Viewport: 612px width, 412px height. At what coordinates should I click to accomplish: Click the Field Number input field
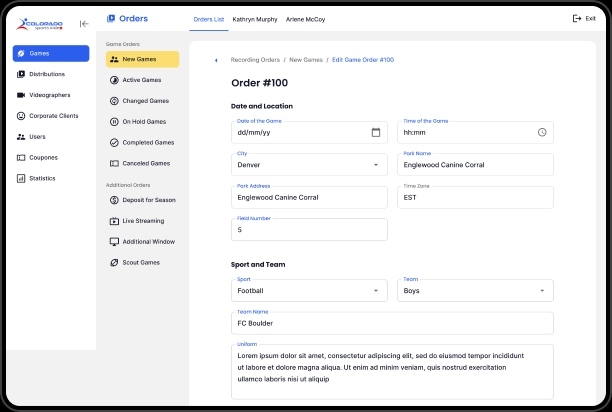click(x=308, y=230)
